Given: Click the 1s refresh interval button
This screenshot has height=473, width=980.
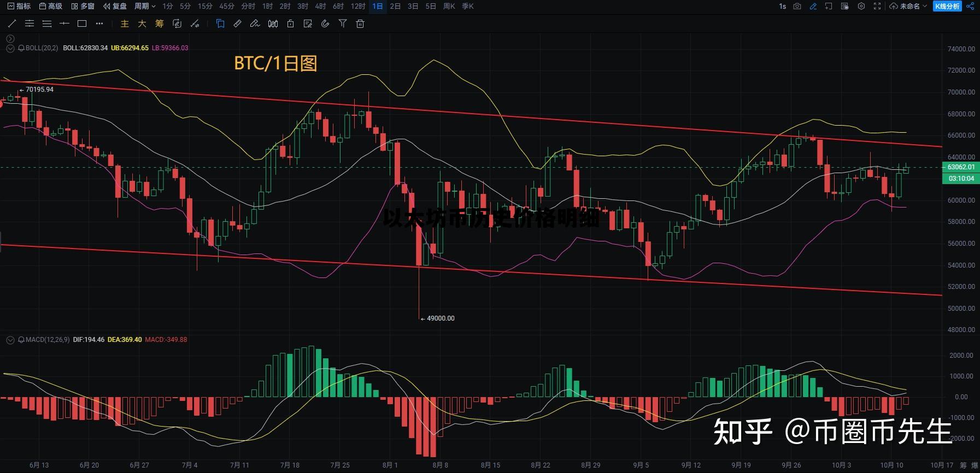Looking at the screenshot, I should click(782, 6).
